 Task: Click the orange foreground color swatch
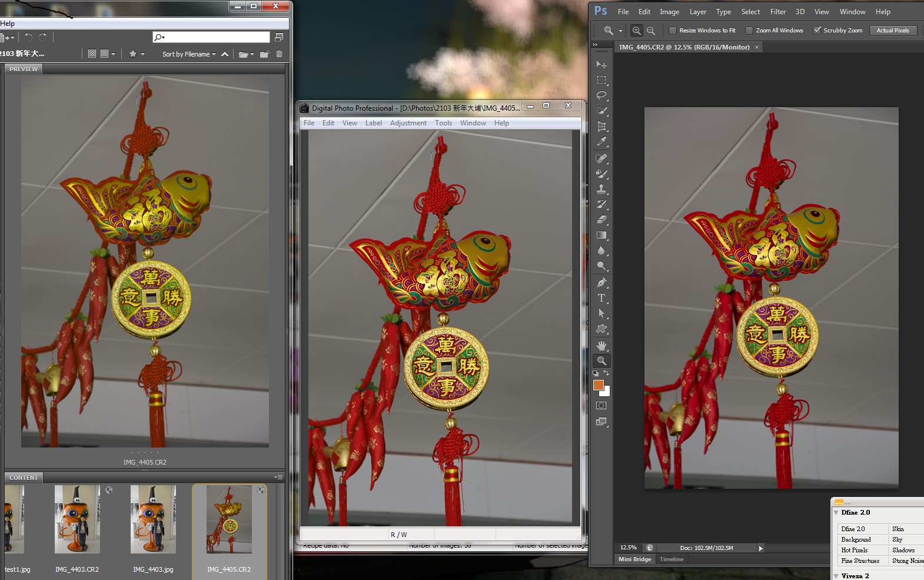coord(599,385)
